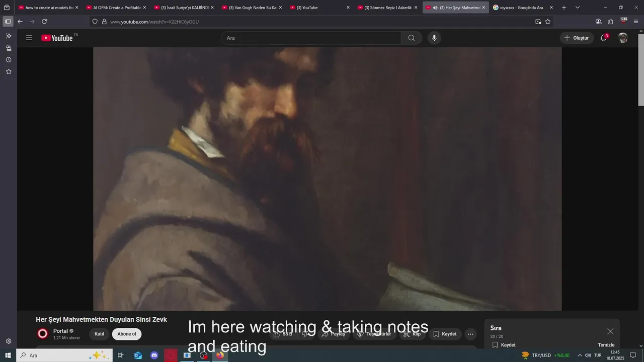Screen dimensions: 644x362
Task: Open the TRY/USD taskbar widget
Action: tap(546, 355)
